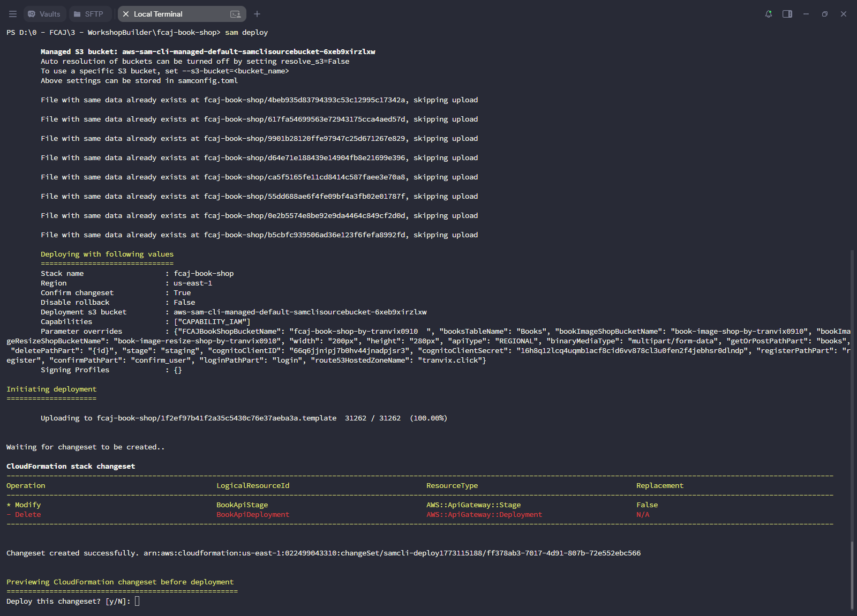Image resolution: width=857 pixels, height=616 pixels.
Task: Restore down the terminal window
Action: tap(825, 14)
